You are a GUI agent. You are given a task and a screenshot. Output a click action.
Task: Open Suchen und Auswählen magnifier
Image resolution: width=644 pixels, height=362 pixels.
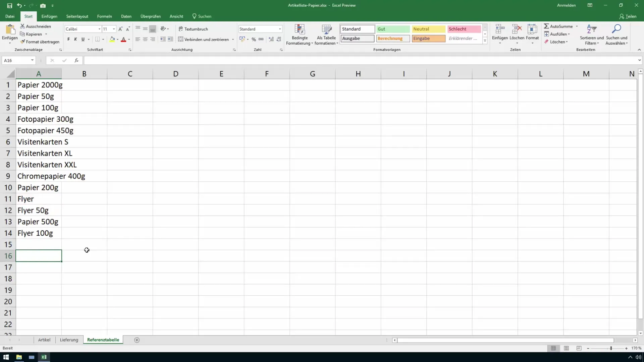pyautogui.click(x=616, y=34)
